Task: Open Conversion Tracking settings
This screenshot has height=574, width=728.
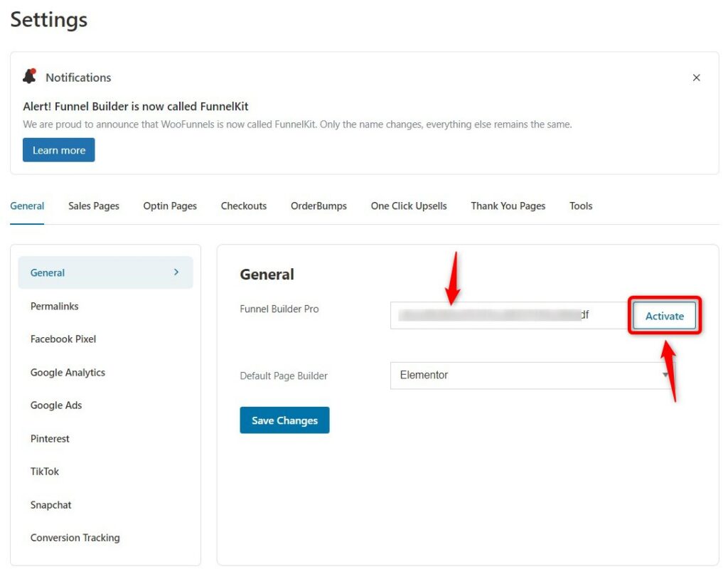Action: click(x=75, y=538)
